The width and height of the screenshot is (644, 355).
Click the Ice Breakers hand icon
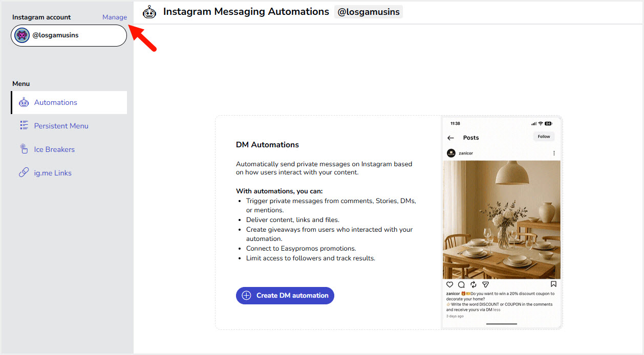click(x=24, y=149)
